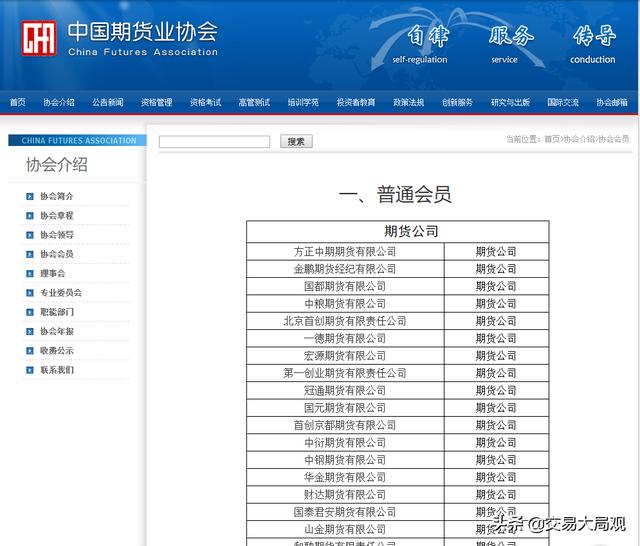Click arrow icon beside 协会会员

coord(30,254)
